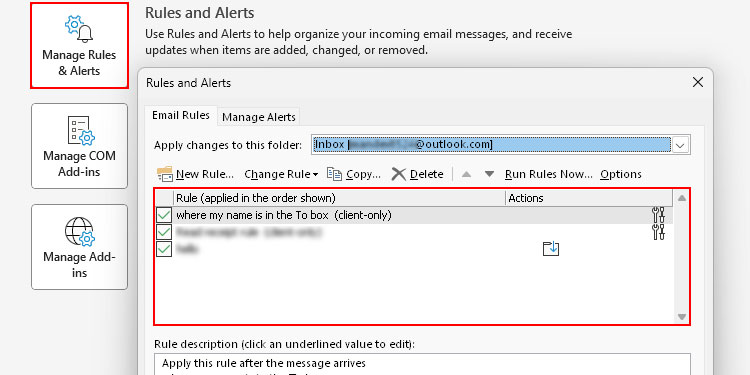Viewport: 750px width, 375px height.
Task: Click the 'Rule (applied in the order shown)' column header
Action: click(339, 198)
